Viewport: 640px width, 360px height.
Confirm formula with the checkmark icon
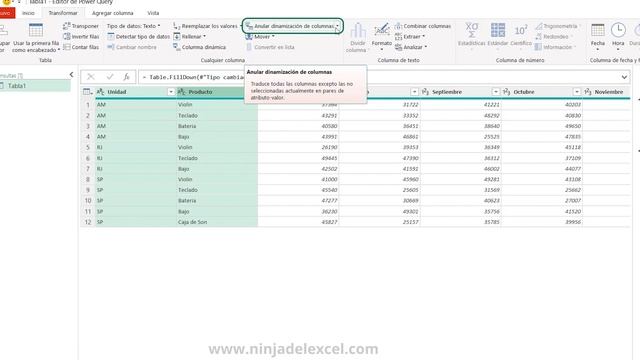point(109,77)
